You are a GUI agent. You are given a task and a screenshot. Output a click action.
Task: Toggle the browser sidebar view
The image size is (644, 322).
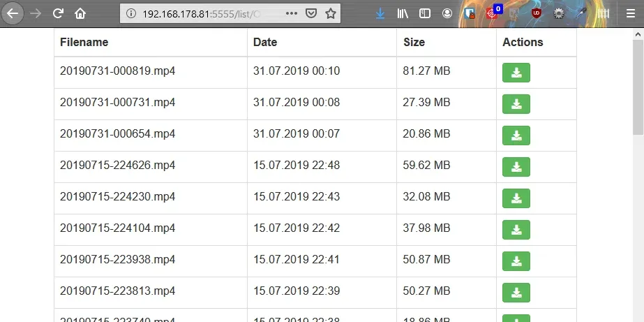[424, 13]
